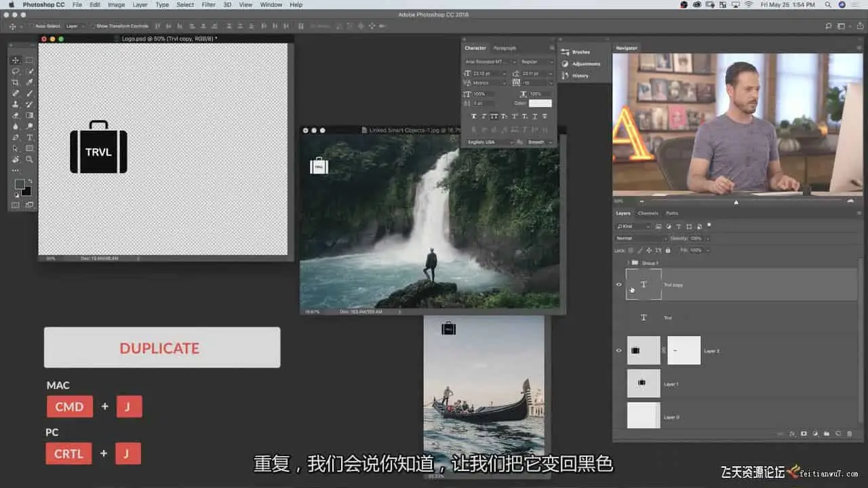Viewport: 868px width, 488px height.
Task: Select the Horizontal Type tool
Action: pyautogui.click(x=30, y=137)
